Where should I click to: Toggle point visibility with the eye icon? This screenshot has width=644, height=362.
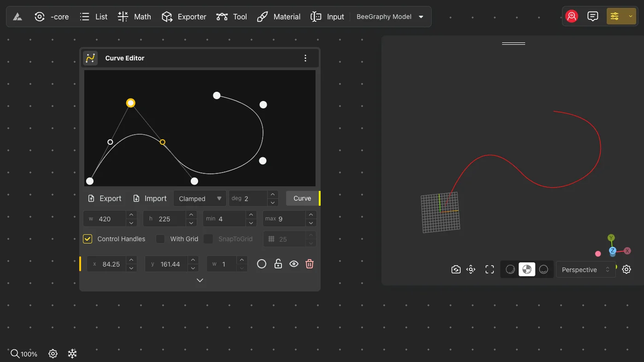pyautogui.click(x=294, y=264)
